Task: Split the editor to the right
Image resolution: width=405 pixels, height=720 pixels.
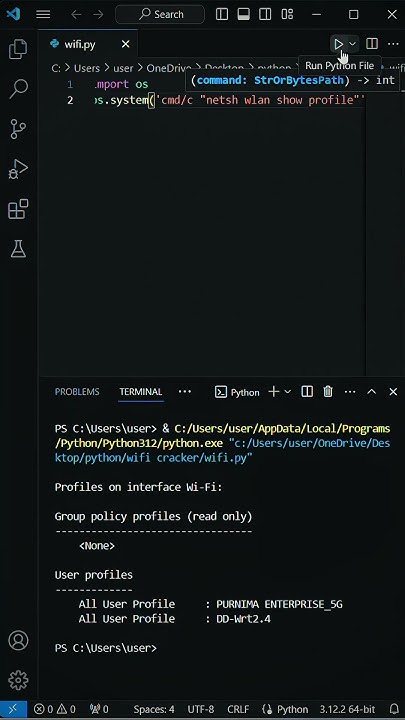Action: pos(372,44)
